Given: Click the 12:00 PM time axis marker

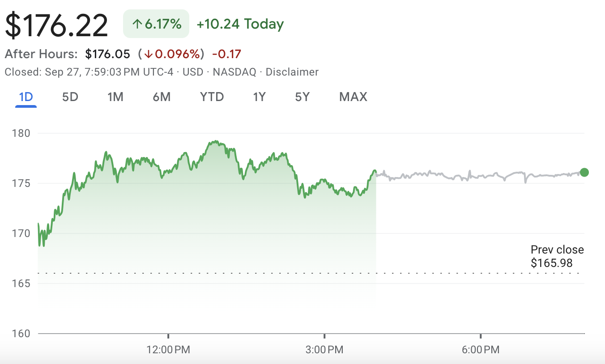Looking at the screenshot, I should pos(168,349).
